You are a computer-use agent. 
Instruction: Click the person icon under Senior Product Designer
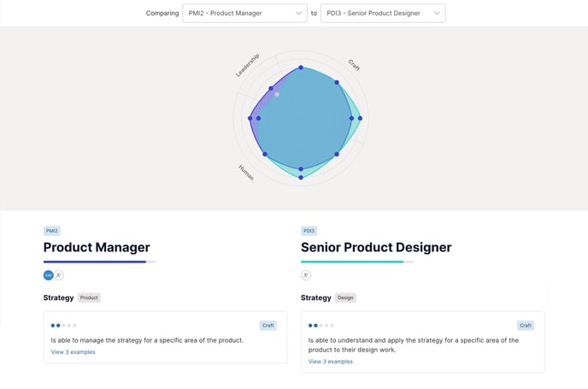(x=306, y=275)
